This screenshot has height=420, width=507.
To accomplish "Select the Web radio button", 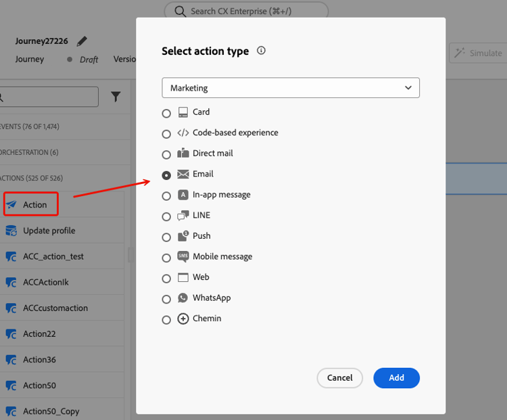I will pos(166,279).
